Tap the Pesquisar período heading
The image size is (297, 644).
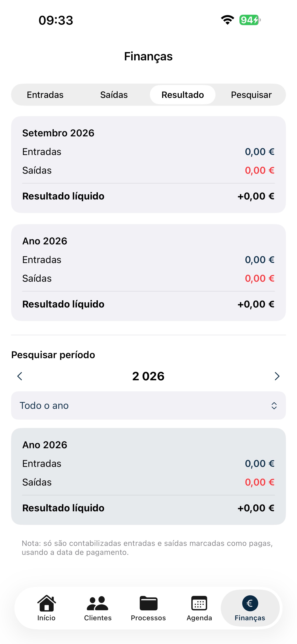tap(53, 355)
